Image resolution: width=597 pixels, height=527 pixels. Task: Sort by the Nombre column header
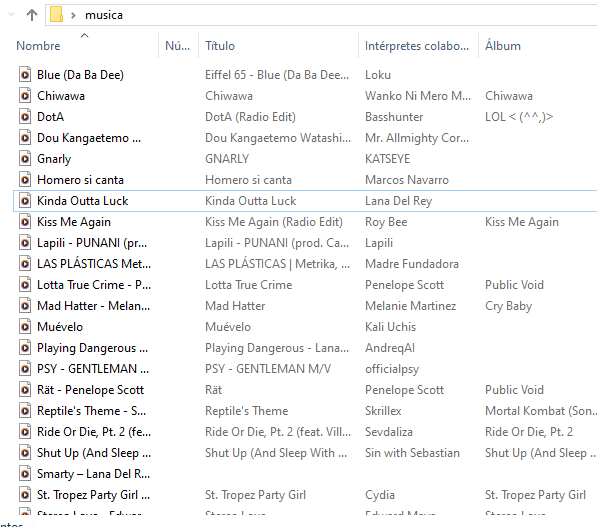[x=38, y=46]
